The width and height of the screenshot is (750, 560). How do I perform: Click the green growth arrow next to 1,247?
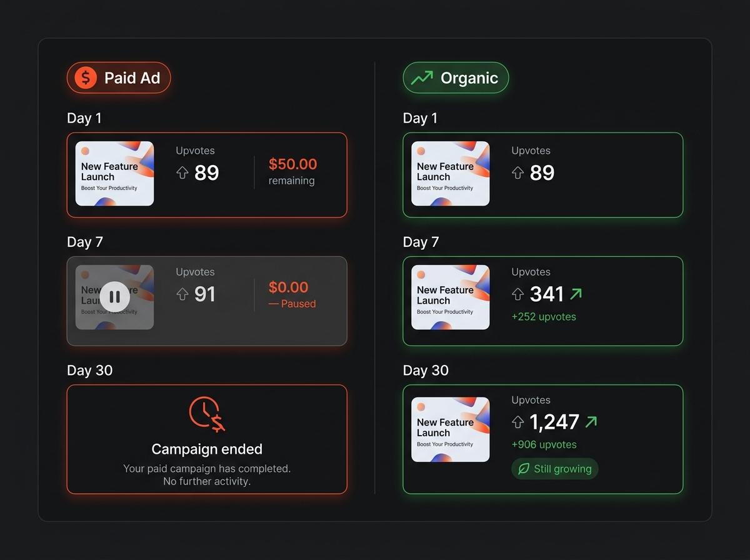point(591,422)
